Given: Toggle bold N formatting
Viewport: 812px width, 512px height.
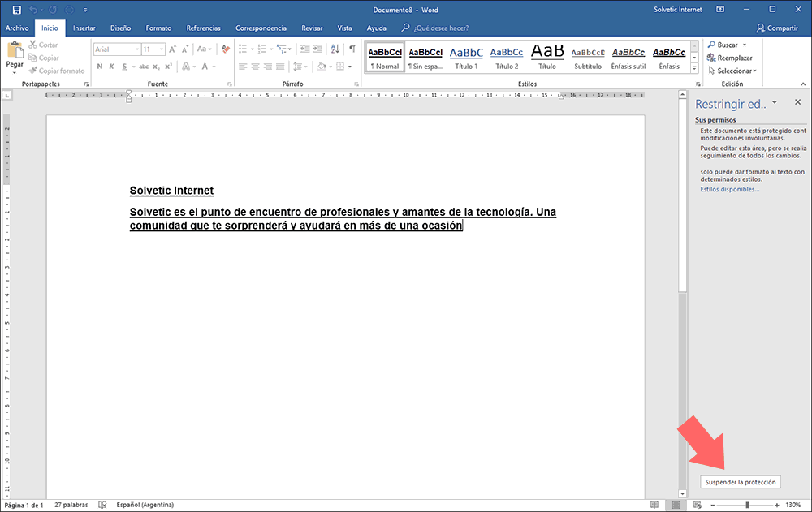Looking at the screenshot, I should [x=100, y=67].
